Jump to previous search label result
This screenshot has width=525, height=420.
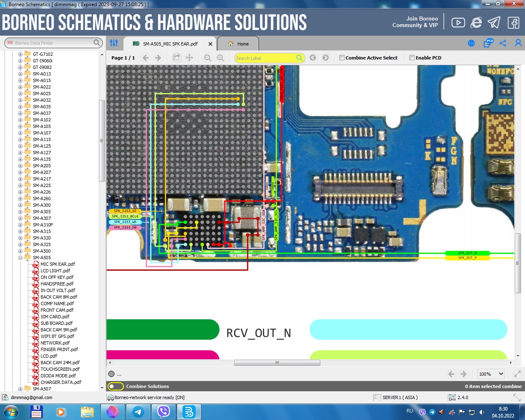[x=313, y=58]
